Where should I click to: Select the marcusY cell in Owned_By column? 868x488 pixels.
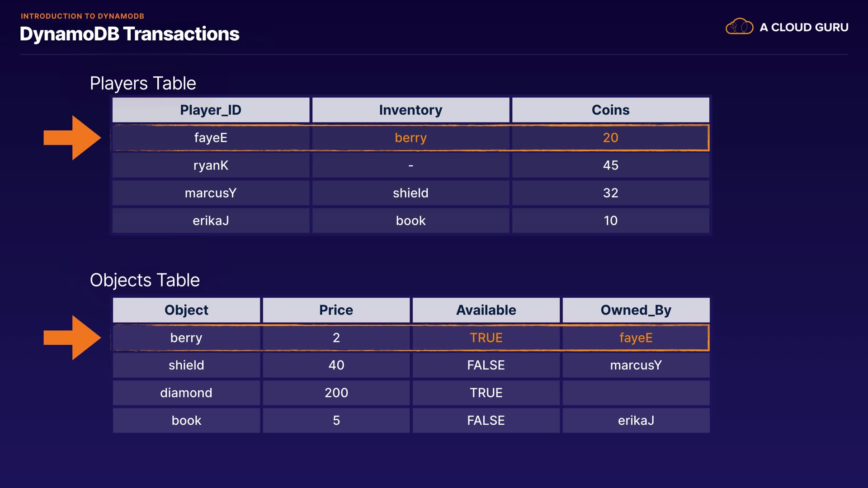click(636, 366)
